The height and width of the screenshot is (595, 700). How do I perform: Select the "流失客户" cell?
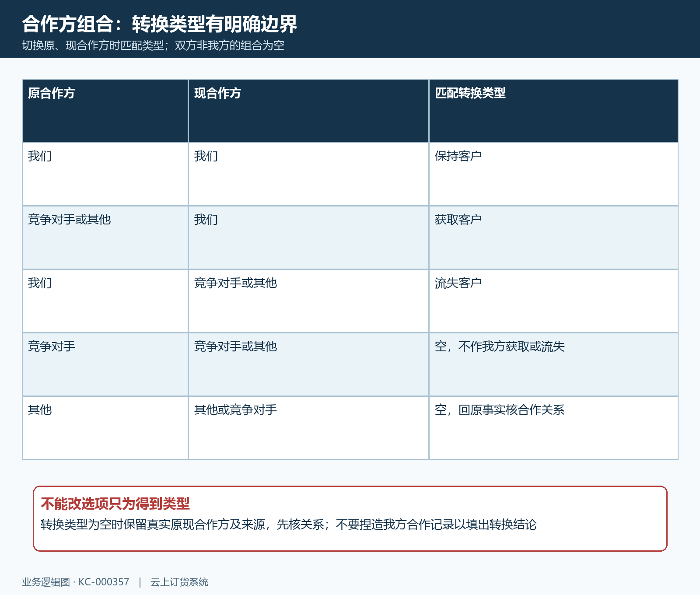pos(553,301)
